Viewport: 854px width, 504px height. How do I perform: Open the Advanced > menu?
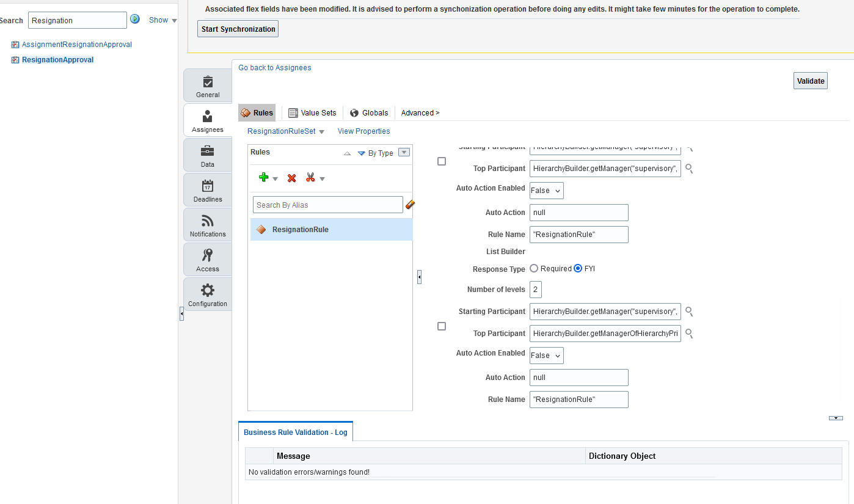click(x=420, y=113)
